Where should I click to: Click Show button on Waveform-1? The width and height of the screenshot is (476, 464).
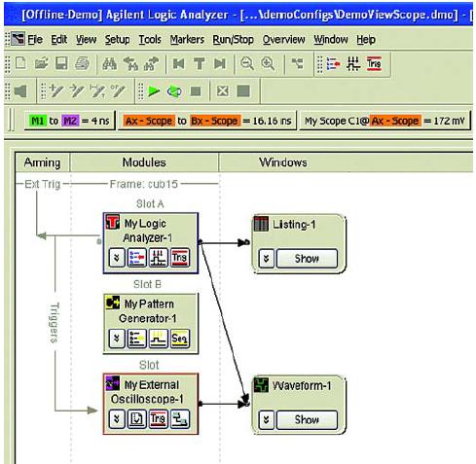tap(307, 419)
